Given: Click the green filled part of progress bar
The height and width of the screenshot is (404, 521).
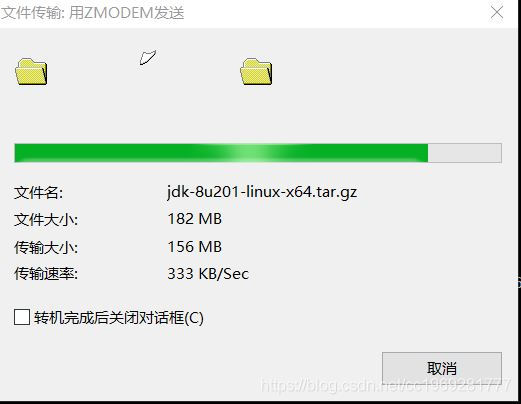Looking at the screenshot, I should 221,153.
